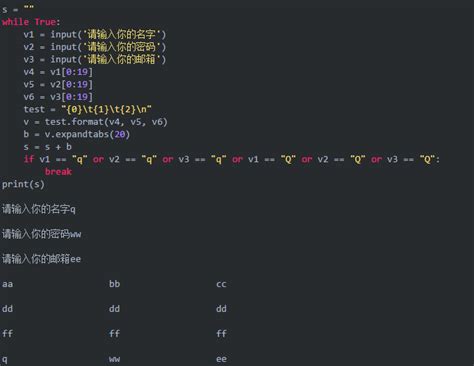Viewport: 474px width, 366px height.
Task: Click the break statement
Action: tap(58, 172)
